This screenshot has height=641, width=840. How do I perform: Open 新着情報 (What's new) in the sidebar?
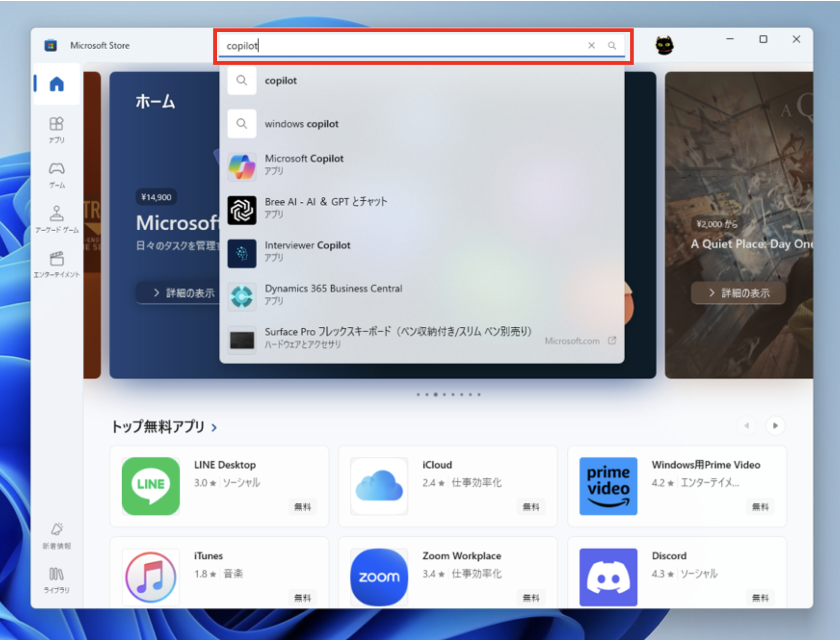pyautogui.click(x=56, y=536)
